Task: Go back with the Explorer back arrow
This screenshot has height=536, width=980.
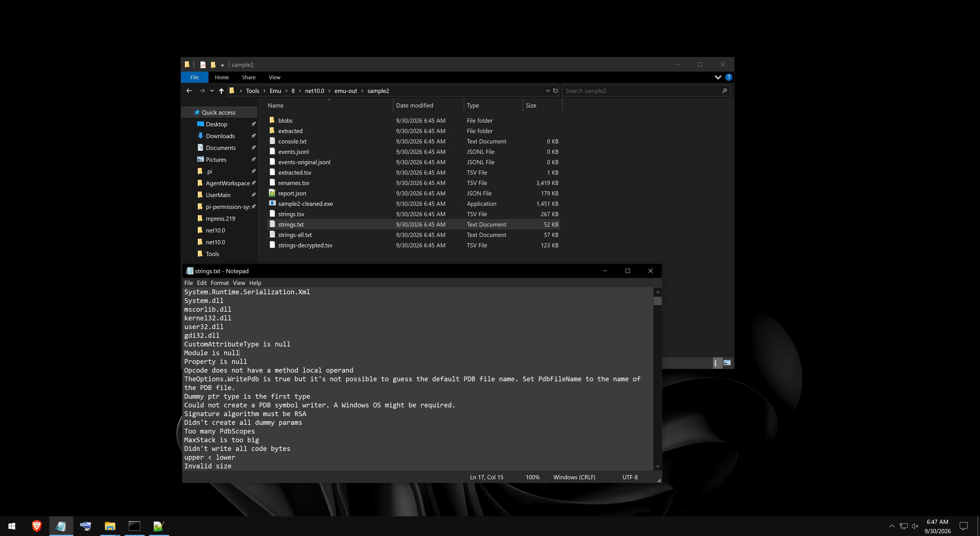Action: [x=189, y=90]
